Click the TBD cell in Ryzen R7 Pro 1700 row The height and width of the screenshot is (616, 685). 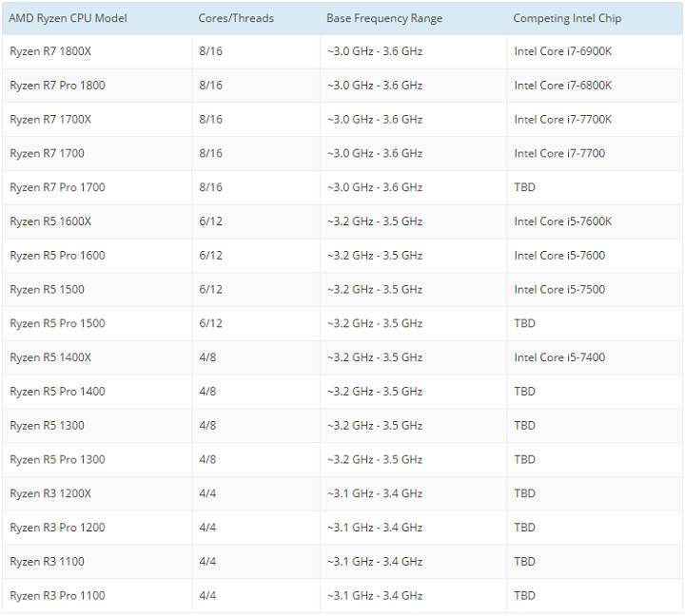tap(595, 187)
